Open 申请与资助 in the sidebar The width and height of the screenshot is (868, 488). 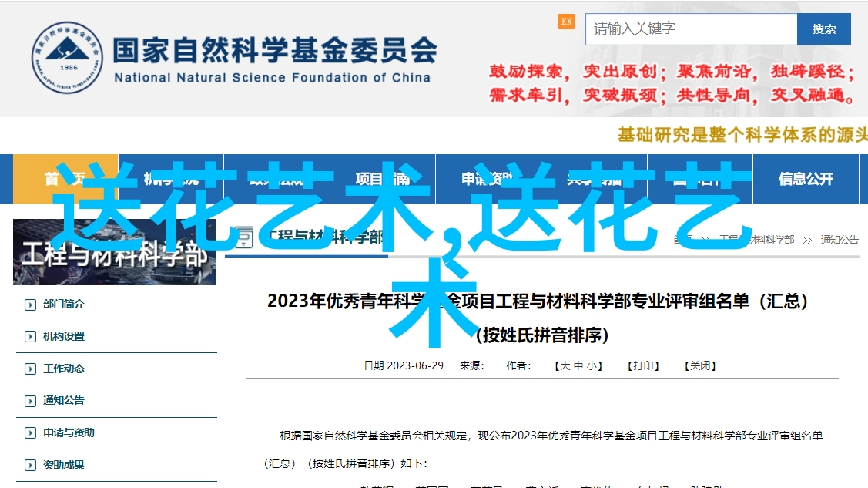[69, 432]
